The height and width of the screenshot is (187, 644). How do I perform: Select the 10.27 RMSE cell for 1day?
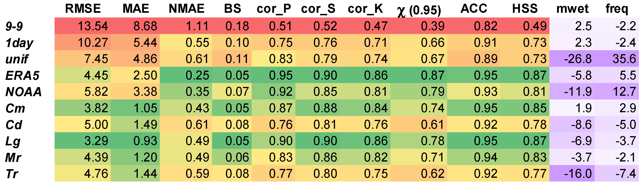(x=93, y=43)
